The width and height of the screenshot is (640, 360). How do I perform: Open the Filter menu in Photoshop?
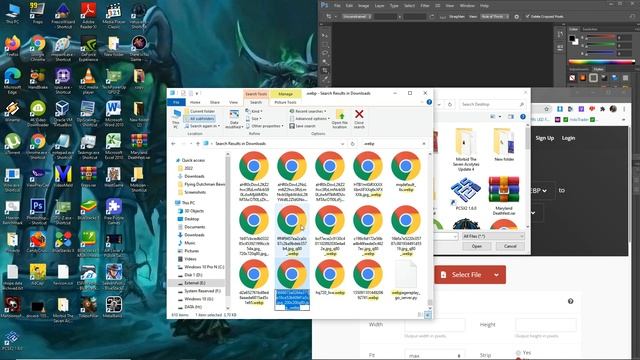(x=425, y=6)
